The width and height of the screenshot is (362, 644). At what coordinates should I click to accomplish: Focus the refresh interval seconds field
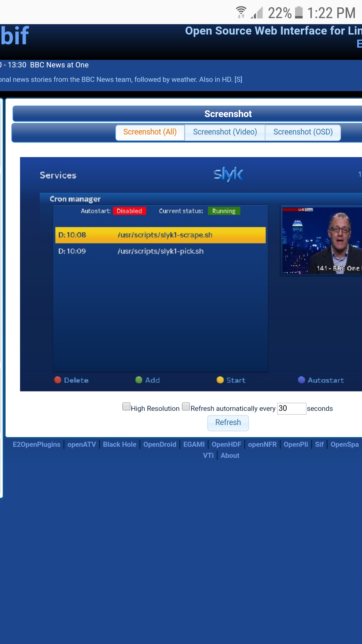pos(292,409)
